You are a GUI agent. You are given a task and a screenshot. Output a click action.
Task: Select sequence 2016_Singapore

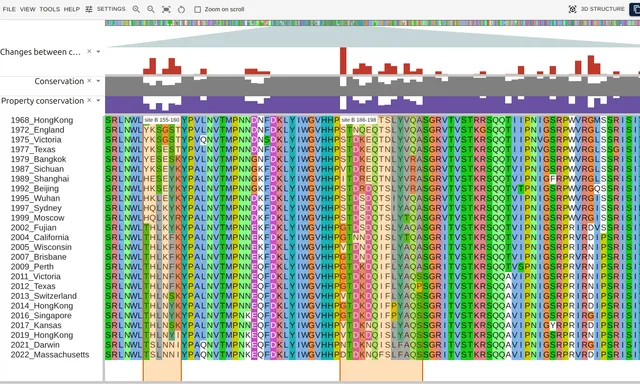pos(41,316)
